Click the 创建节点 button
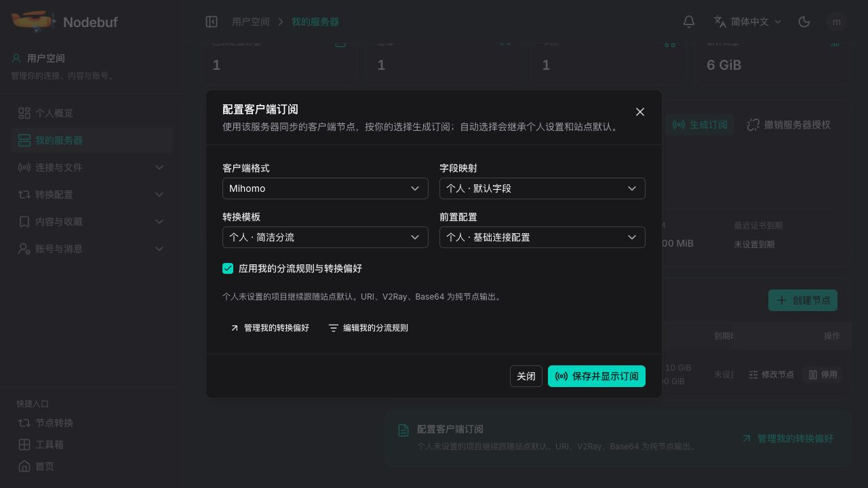Image resolution: width=868 pixels, height=488 pixels. pyautogui.click(x=803, y=300)
